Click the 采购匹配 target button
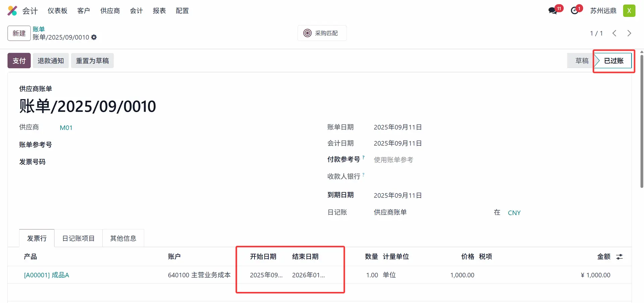Image resolution: width=644 pixels, height=303 pixels. (x=322, y=33)
